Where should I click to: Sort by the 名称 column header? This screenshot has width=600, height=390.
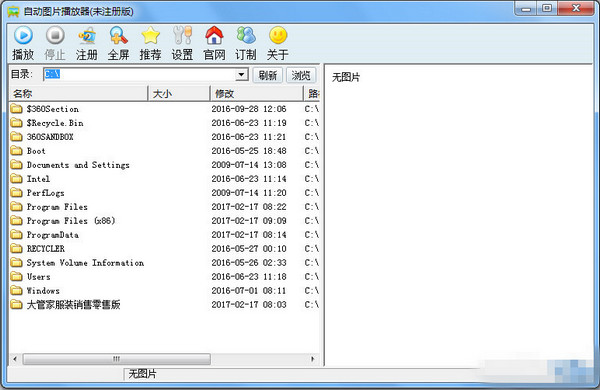78,93
